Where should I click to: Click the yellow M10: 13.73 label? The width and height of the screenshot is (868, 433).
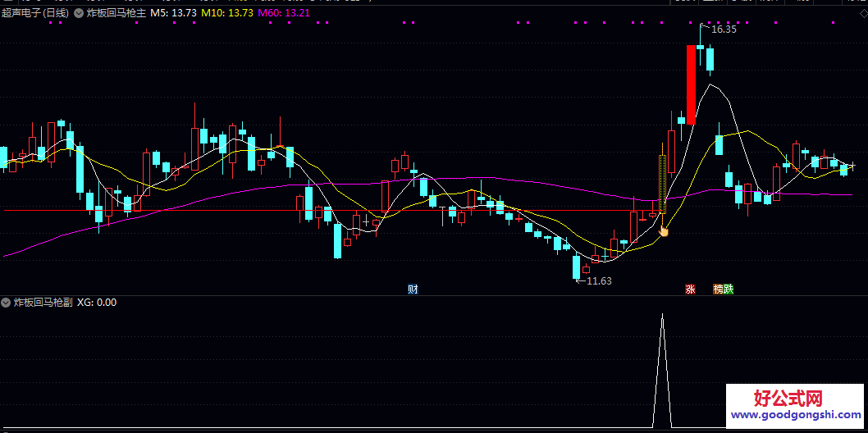point(227,13)
